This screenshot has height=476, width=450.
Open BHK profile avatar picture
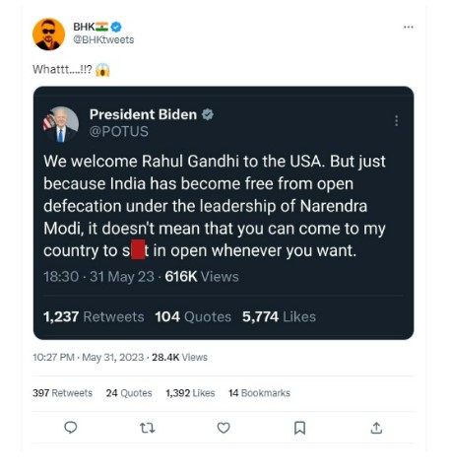point(48,34)
